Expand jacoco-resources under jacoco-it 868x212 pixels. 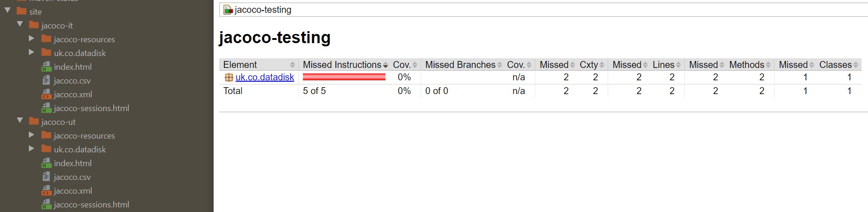coord(32,38)
